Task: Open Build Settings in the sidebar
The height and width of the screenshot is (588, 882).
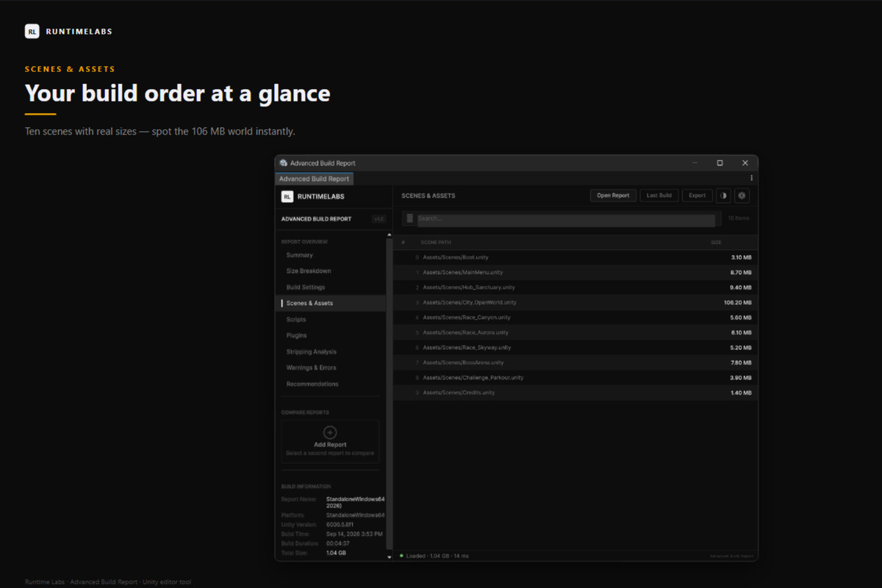Action: (331, 287)
